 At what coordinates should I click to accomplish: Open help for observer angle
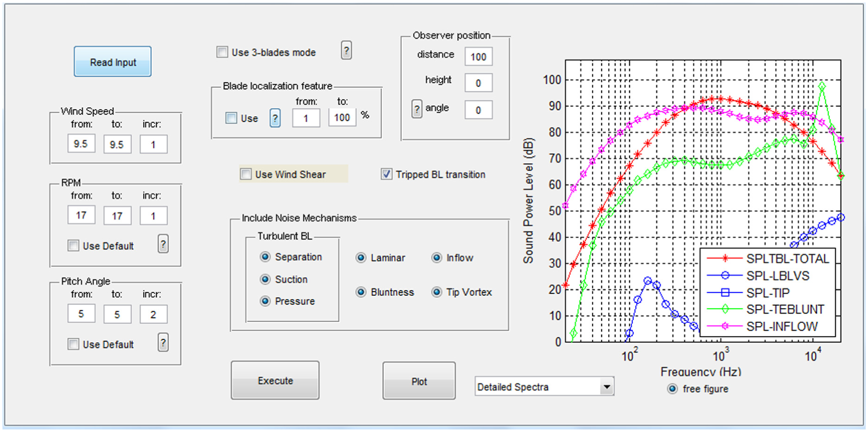(417, 110)
